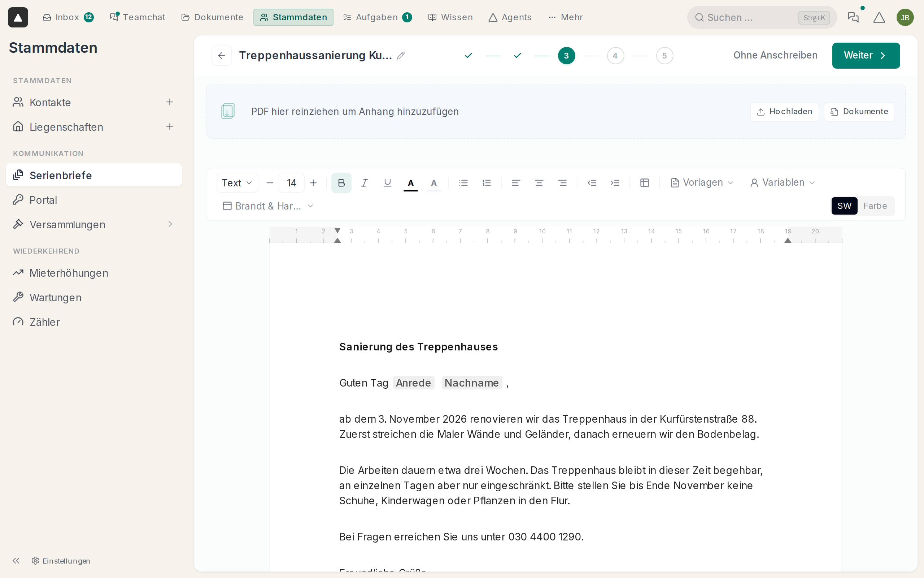The image size is (924, 578).
Task: Open the Text style dropdown
Action: tap(237, 183)
